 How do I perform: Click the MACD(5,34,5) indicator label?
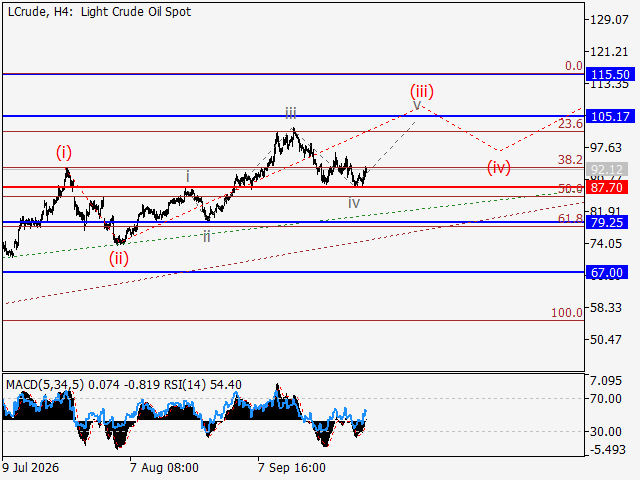(x=45, y=384)
